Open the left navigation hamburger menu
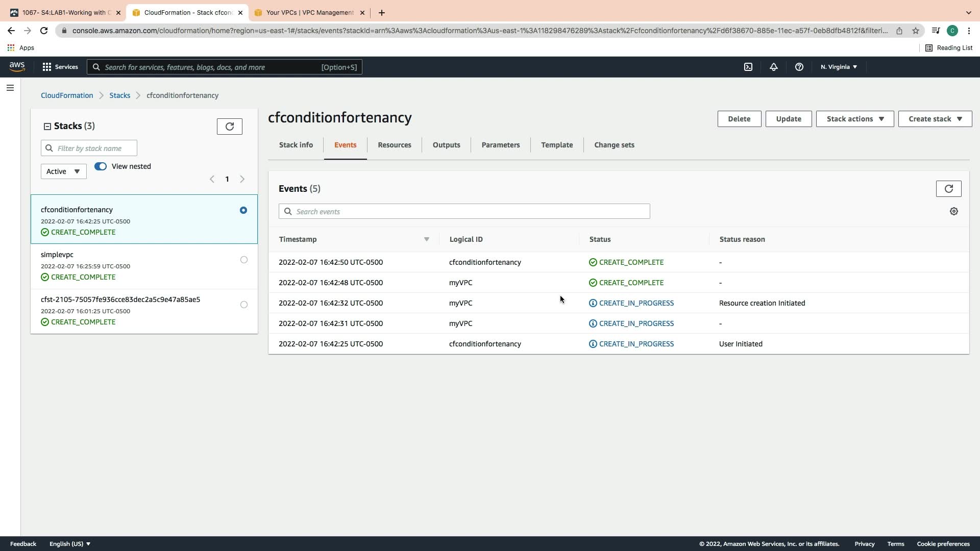This screenshot has width=980, height=551. [10, 88]
